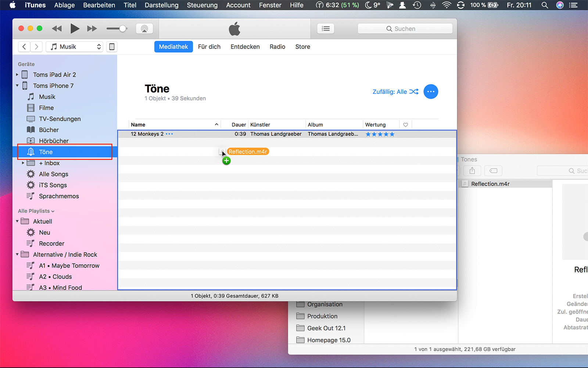This screenshot has height=368, width=588.
Task: Switch to the Für dich tab
Action: 209,47
